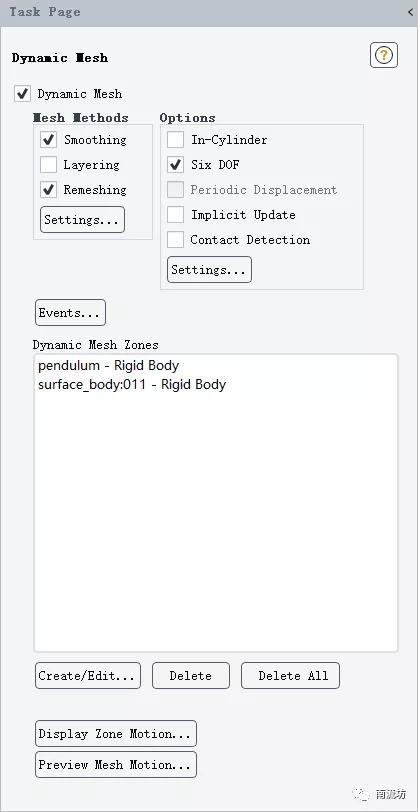
Task: Open Mesh Methods Settings
Action: tap(82, 220)
